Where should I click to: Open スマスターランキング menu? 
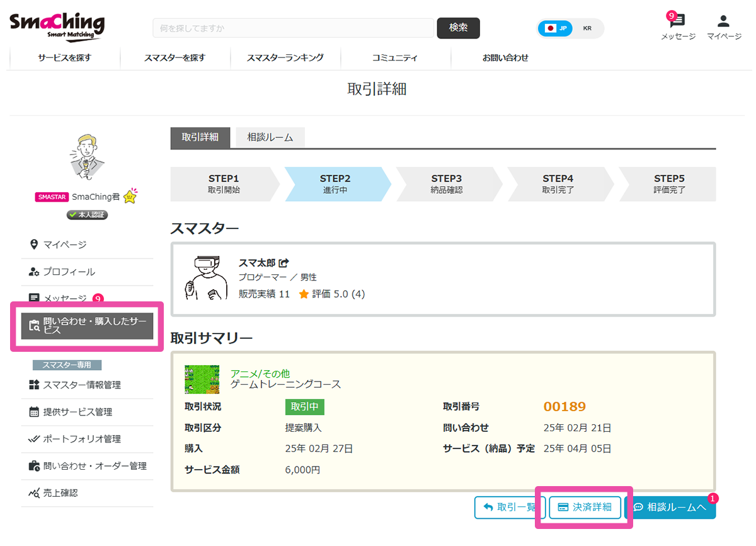[x=285, y=57]
